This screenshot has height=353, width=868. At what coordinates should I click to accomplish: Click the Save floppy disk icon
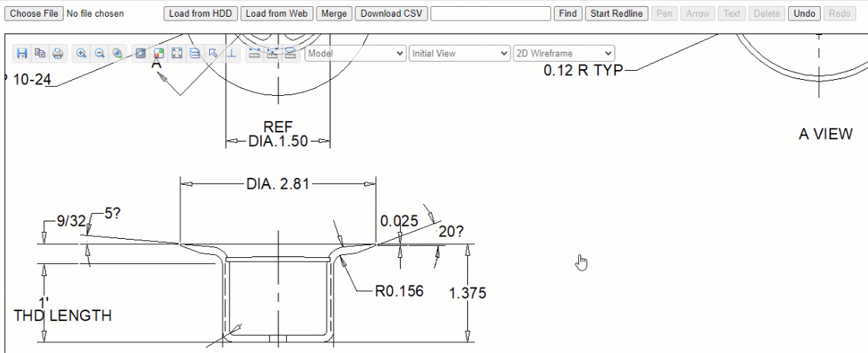22,53
